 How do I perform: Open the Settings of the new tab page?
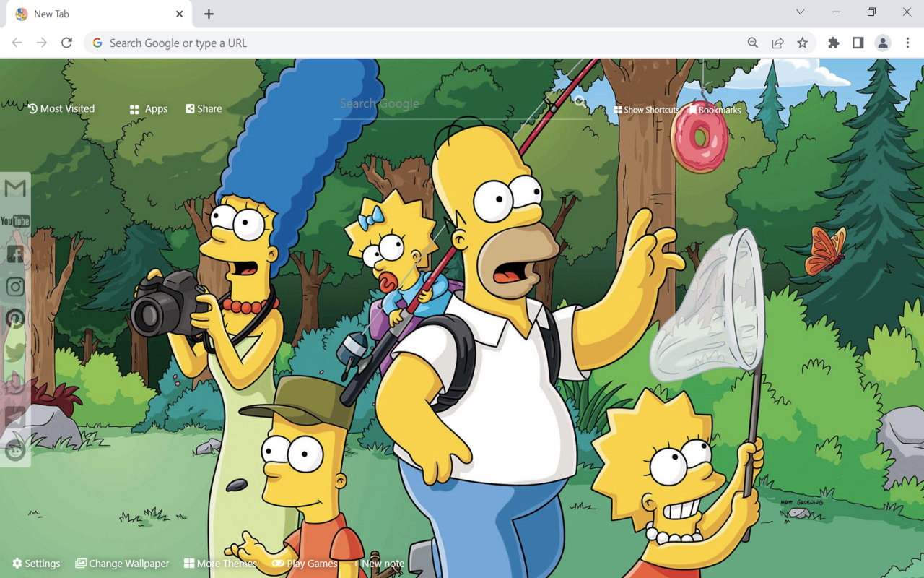coord(36,563)
